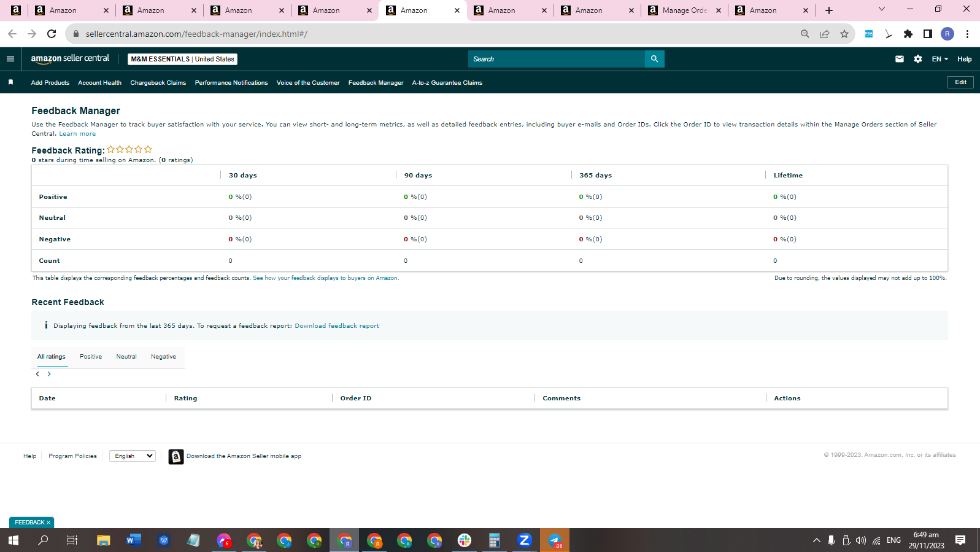Click the search magnifier button
The width and height of the screenshot is (980, 552).
click(x=654, y=59)
